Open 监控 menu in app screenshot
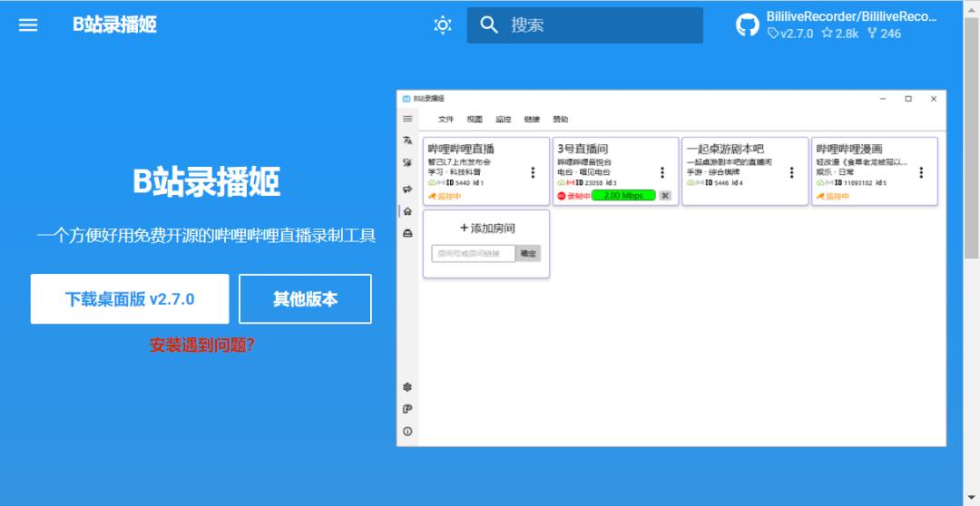Screen dimensions: 980x506 point(503,120)
